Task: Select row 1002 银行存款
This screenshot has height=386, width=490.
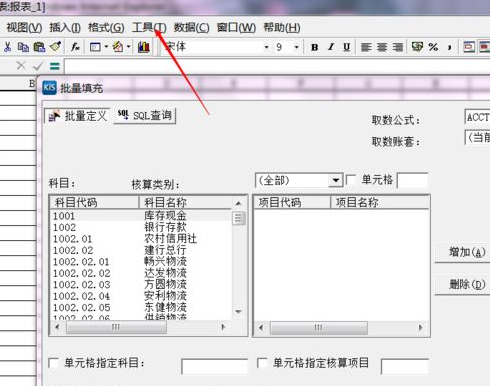Action: point(141,227)
